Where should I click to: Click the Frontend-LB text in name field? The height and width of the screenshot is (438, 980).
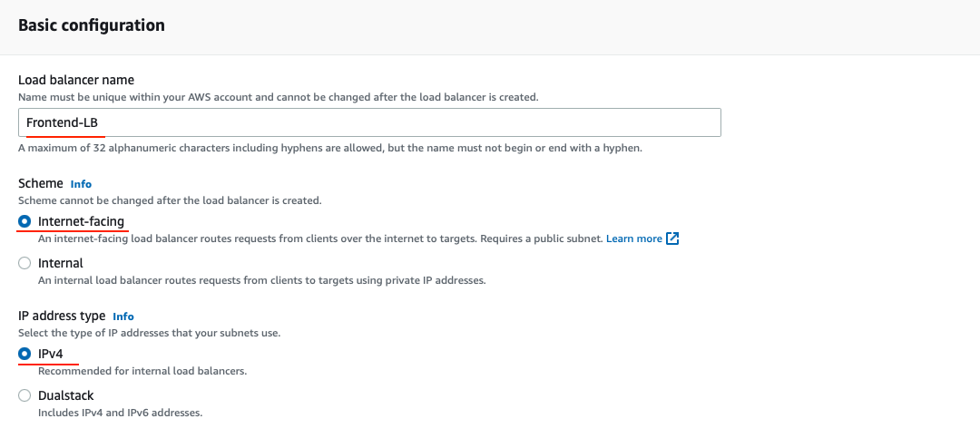[x=62, y=123]
